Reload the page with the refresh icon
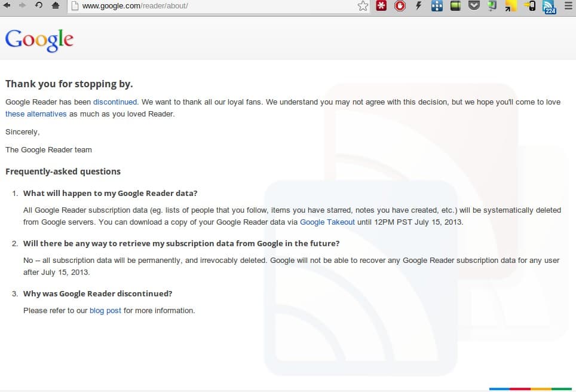 [x=39, y=5]
